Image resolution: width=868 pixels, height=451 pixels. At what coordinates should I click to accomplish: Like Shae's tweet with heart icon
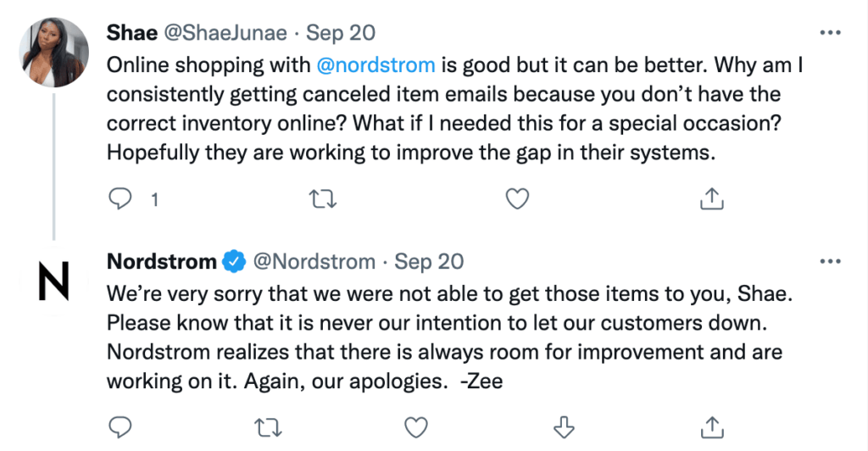coord(517,199)
